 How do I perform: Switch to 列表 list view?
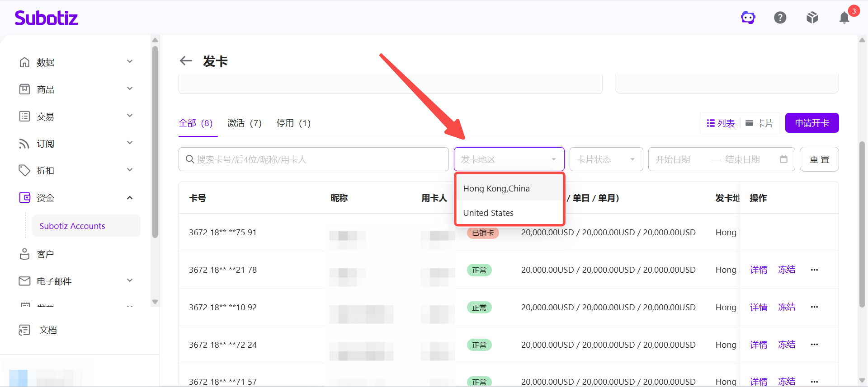click(x=721, y=123)
